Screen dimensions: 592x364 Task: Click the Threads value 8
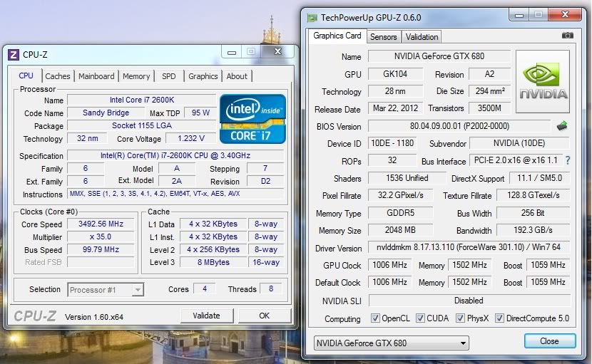point(271,288)
